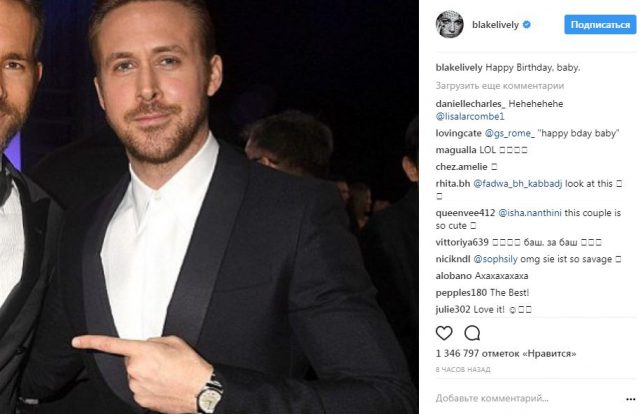Click the post timestamp 8 часов назад

point(461,370)
